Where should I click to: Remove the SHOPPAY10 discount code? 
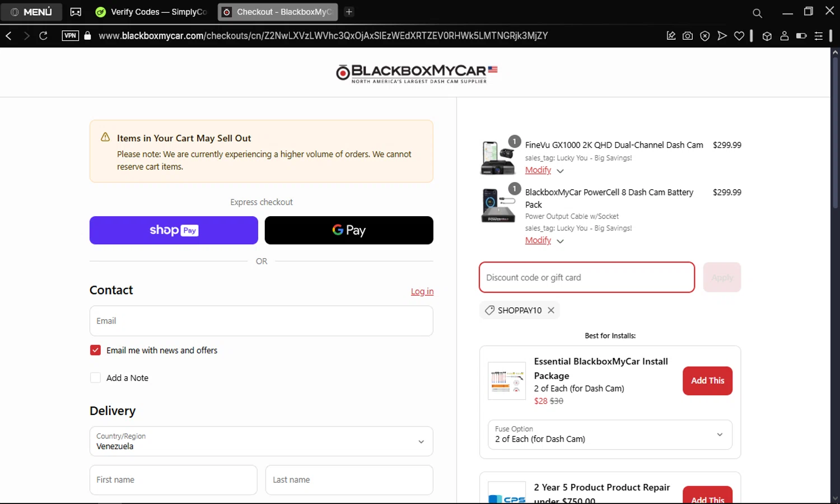551,310
